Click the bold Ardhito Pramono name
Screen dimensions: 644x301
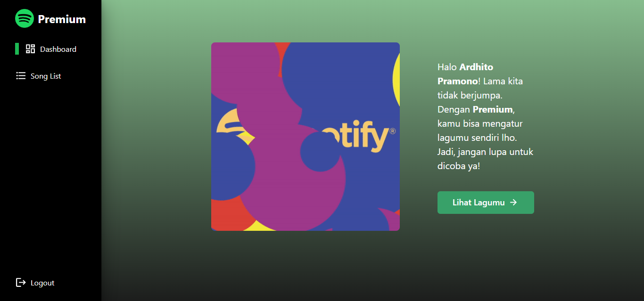pyautogui.click(x=465, y=74)
